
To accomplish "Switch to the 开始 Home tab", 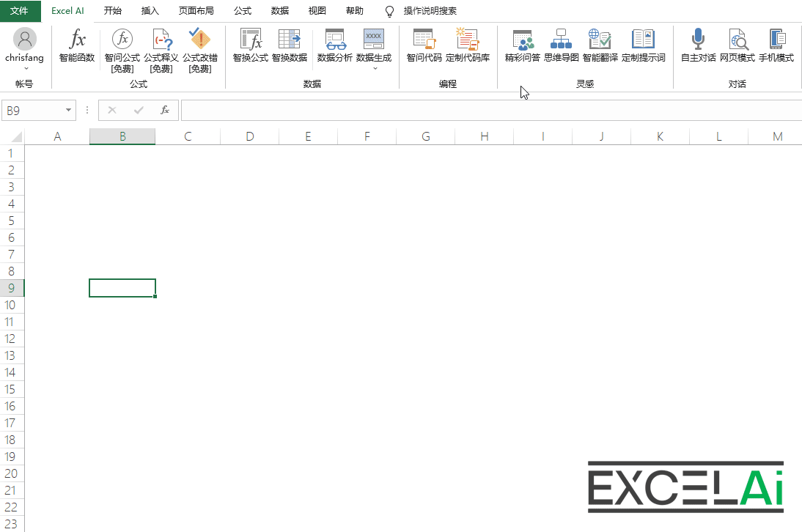I will pyautogui.click(x=112, y=11).
